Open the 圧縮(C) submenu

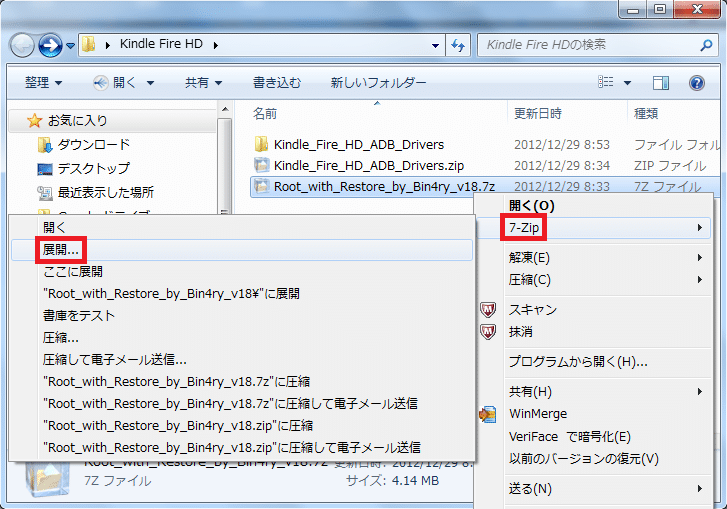click(593, 280)
